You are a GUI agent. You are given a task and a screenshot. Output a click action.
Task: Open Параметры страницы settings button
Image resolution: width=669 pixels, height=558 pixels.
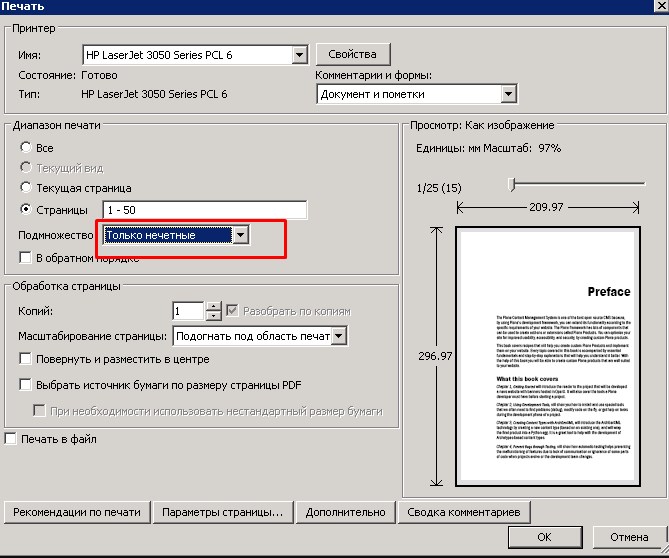[223, 512]
